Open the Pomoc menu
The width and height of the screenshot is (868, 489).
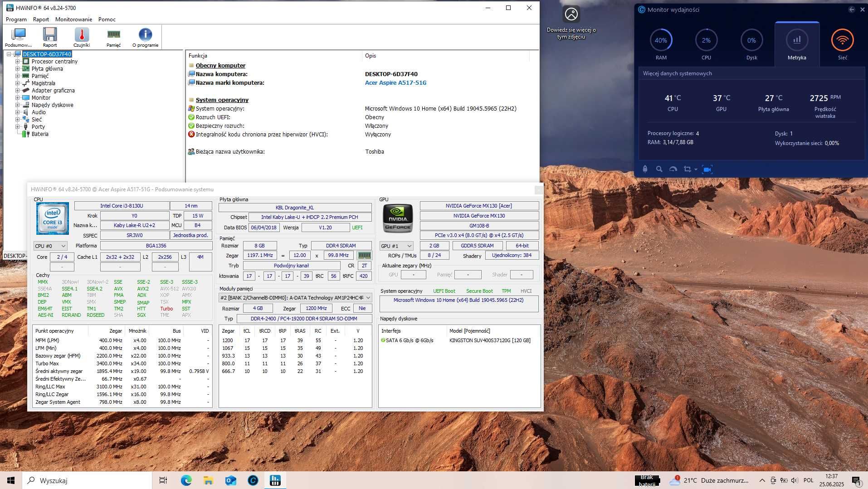[107, 19]
